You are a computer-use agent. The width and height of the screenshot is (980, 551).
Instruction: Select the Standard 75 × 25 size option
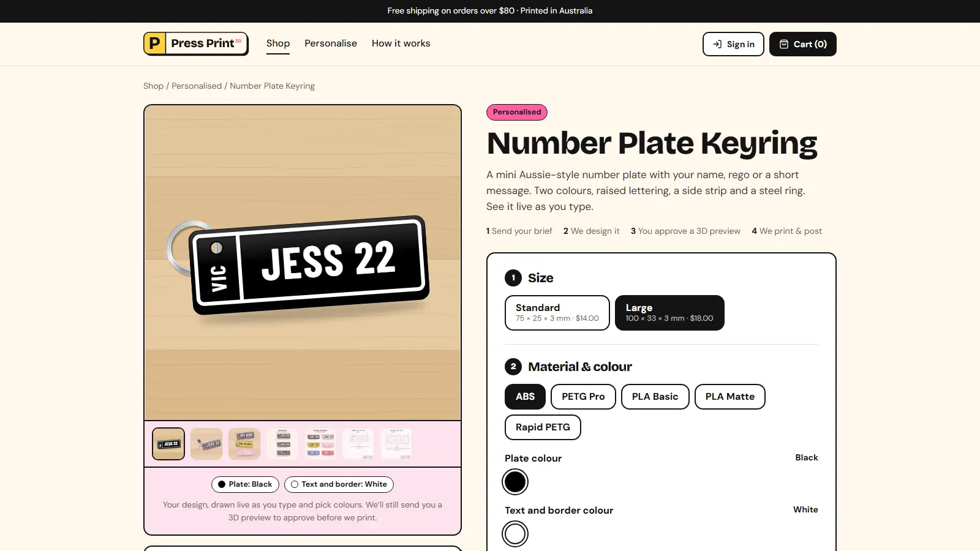point(557,313)
